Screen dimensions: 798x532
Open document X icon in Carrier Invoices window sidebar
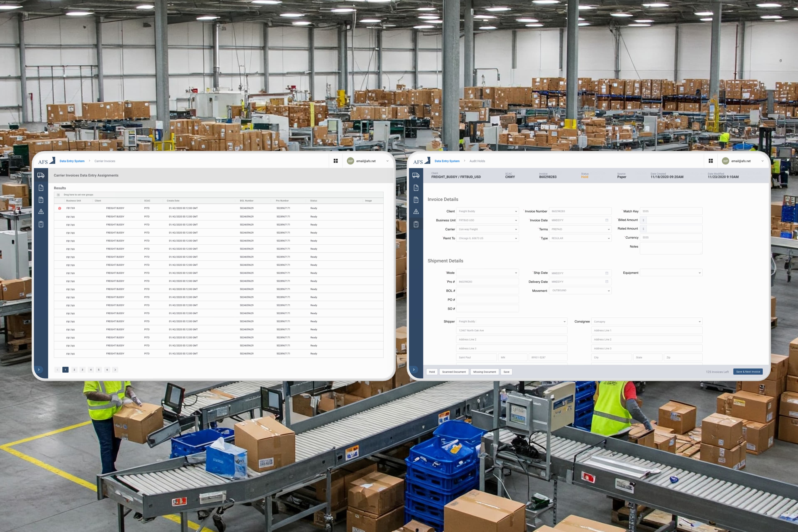coord(41,188)
